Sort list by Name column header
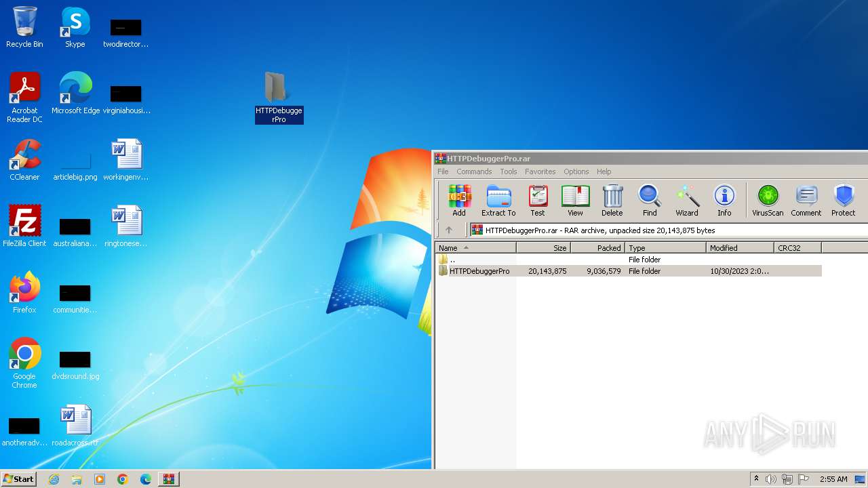 (x=475, y=248)
